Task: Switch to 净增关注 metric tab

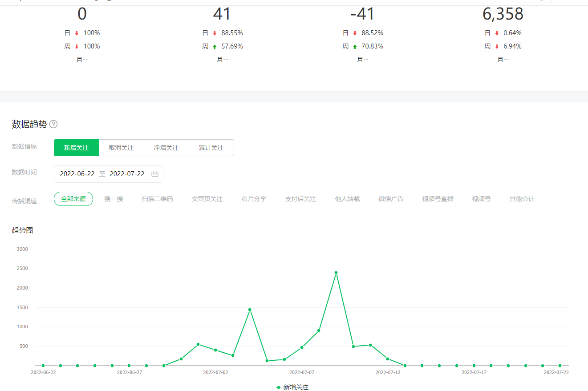Action: [x=166, y=148]
